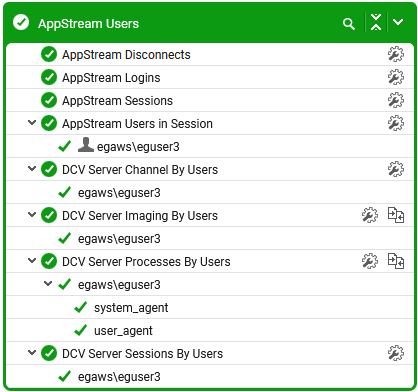The width and height of the screenshot is (418, 392).
Task: Open the header dropdown chevron
Action: click(398, 22)
